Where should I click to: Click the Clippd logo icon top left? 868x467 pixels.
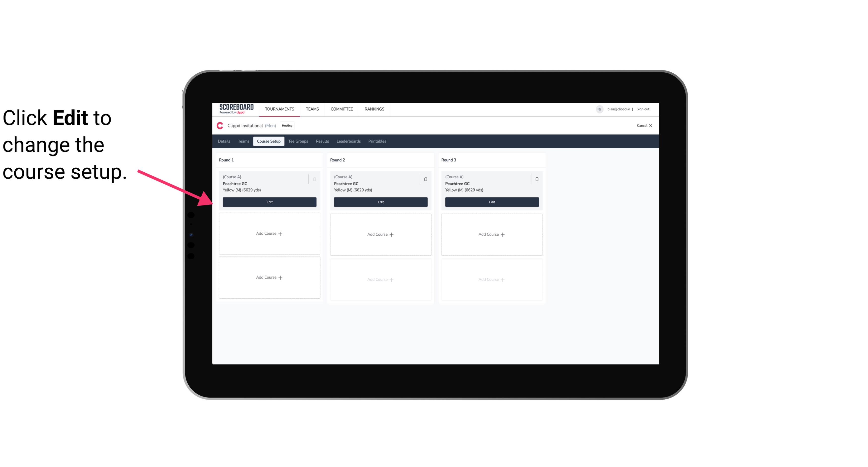219,125
